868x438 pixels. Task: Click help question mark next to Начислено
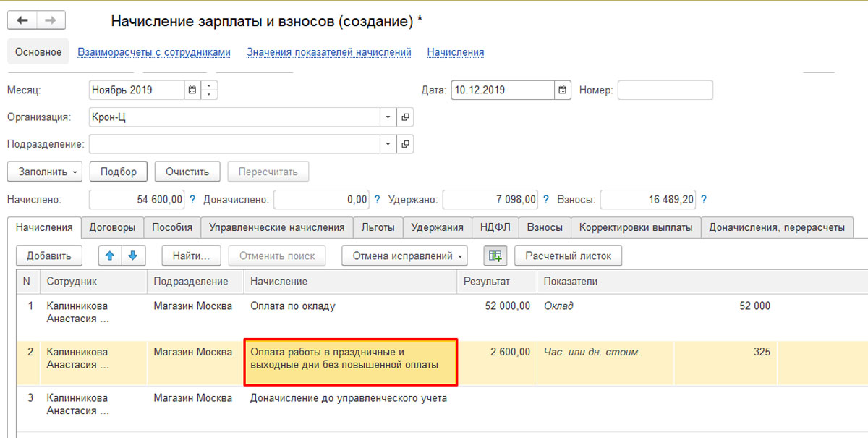(x=192, y=199)
